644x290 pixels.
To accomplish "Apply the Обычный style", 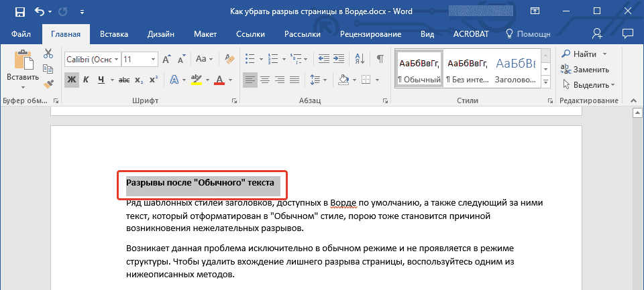I will click(x=419, y=70).
